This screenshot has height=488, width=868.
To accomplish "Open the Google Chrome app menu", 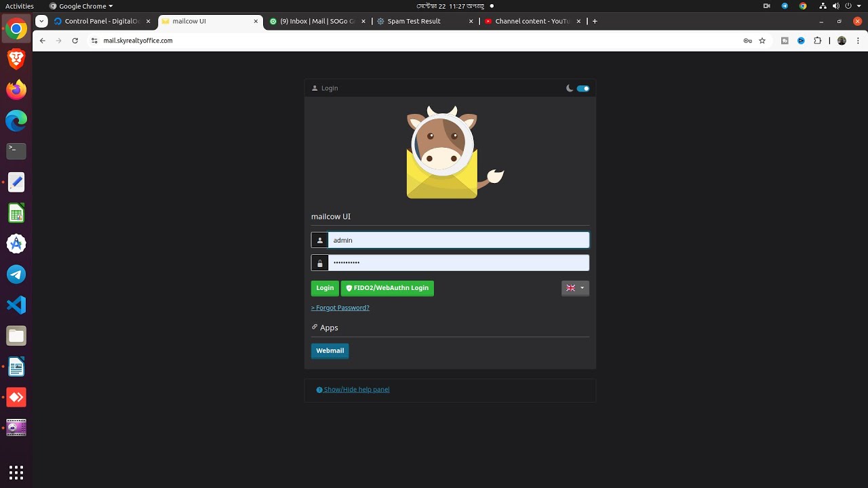I will point(81,6).
